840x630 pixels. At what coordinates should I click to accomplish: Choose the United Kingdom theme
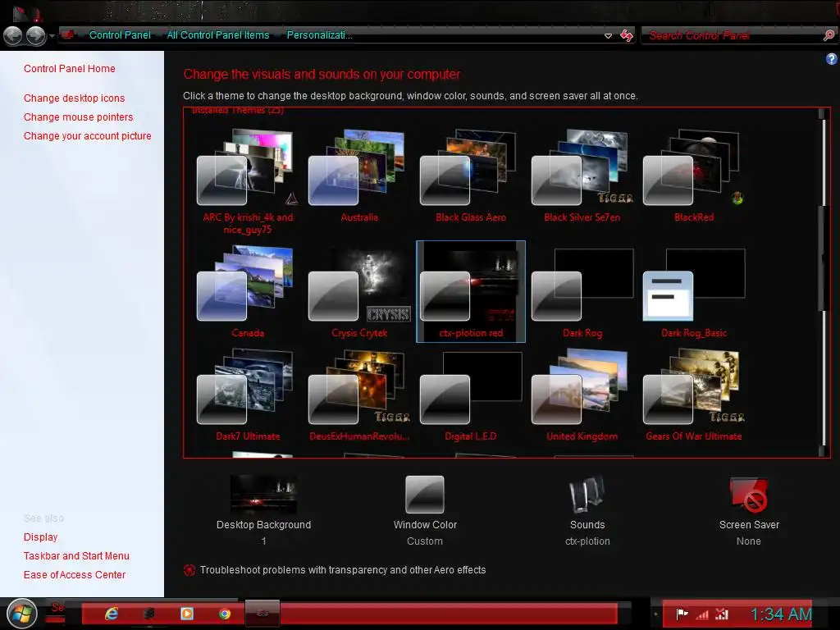click(x=582, y=395)
